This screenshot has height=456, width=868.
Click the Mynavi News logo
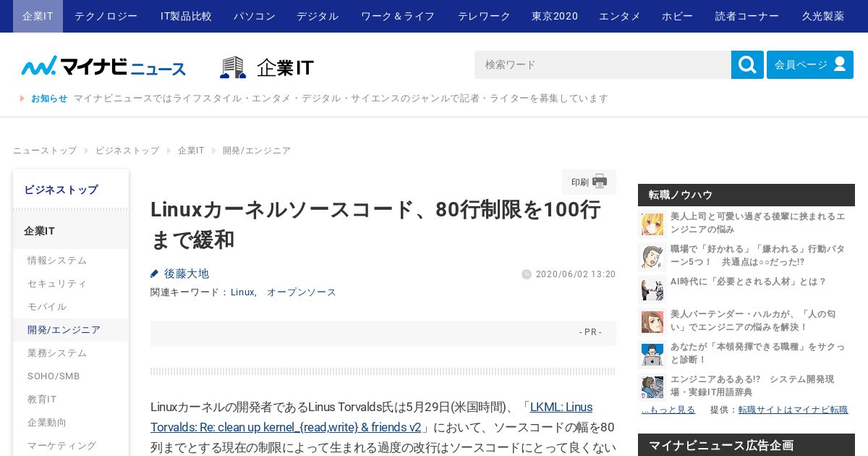tap(103, 66)
